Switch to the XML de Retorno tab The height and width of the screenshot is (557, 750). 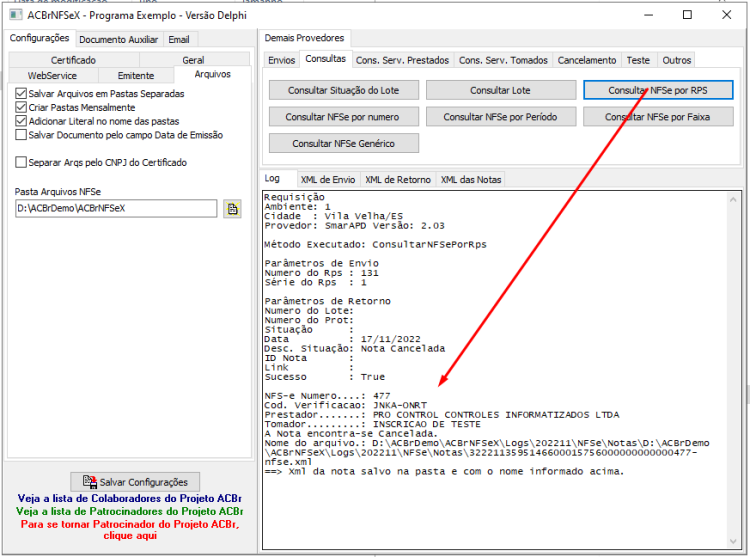pos(398,180)
